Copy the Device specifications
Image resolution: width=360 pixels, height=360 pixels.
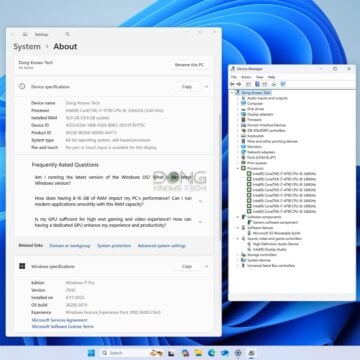(x=187, y=87)
